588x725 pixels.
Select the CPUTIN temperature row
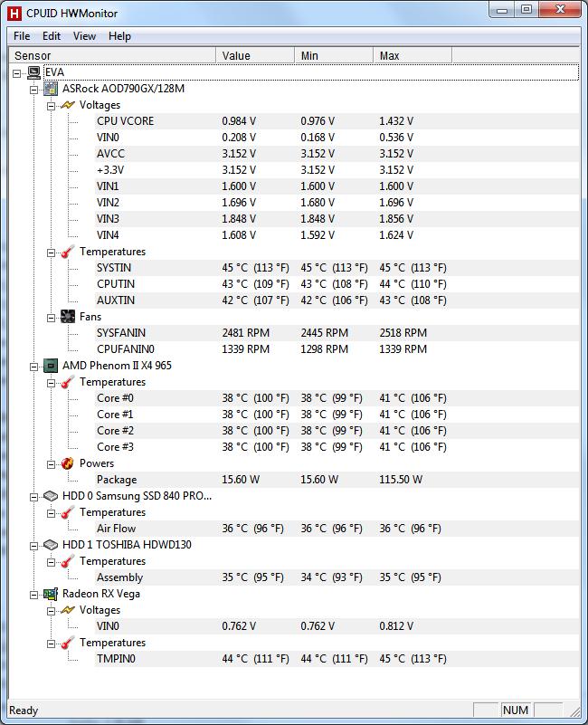click(x=337, y=284)
